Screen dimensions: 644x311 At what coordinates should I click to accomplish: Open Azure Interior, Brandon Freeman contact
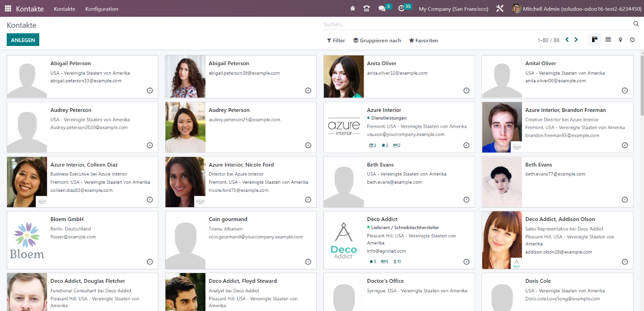[557, 127]
